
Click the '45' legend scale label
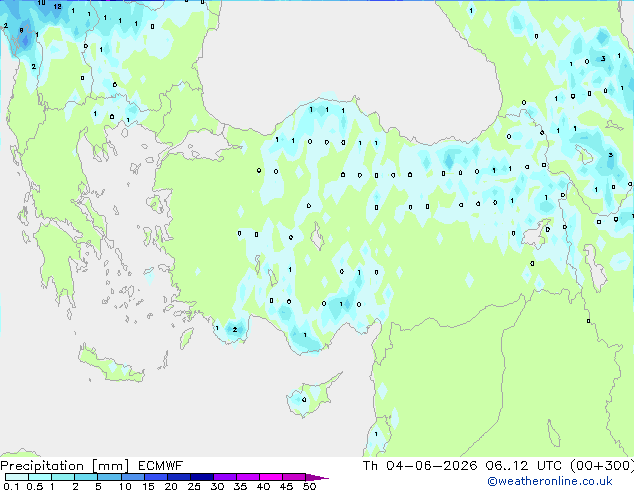click(286, 486)
